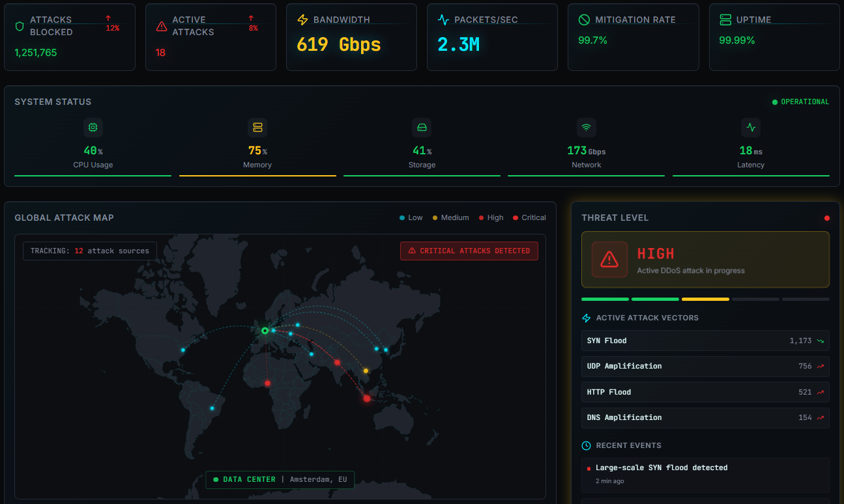844x504 pixels.
Task: Select the DNS Amplification vector row
Action: tap(705, 417)
